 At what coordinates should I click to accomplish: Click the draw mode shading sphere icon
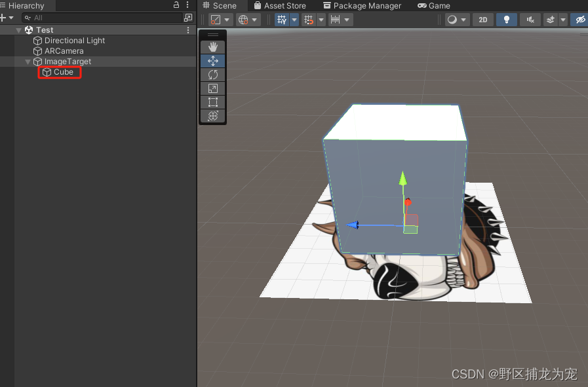tap(452, 20)
